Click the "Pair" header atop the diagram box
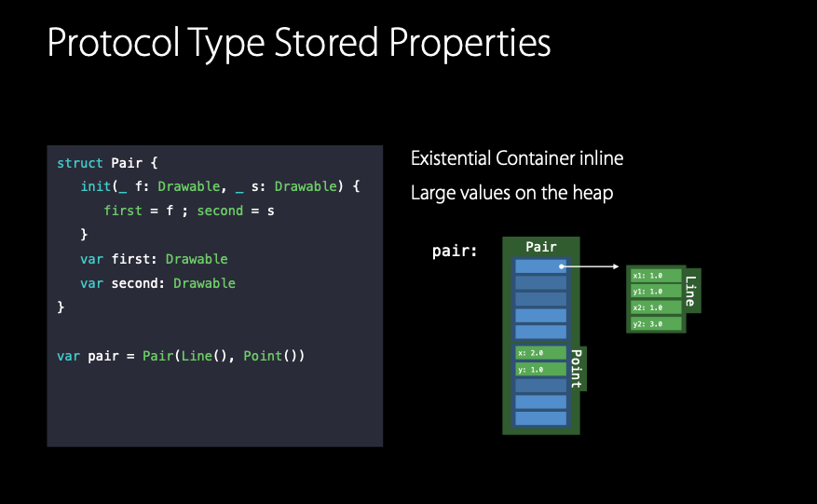 541,247
